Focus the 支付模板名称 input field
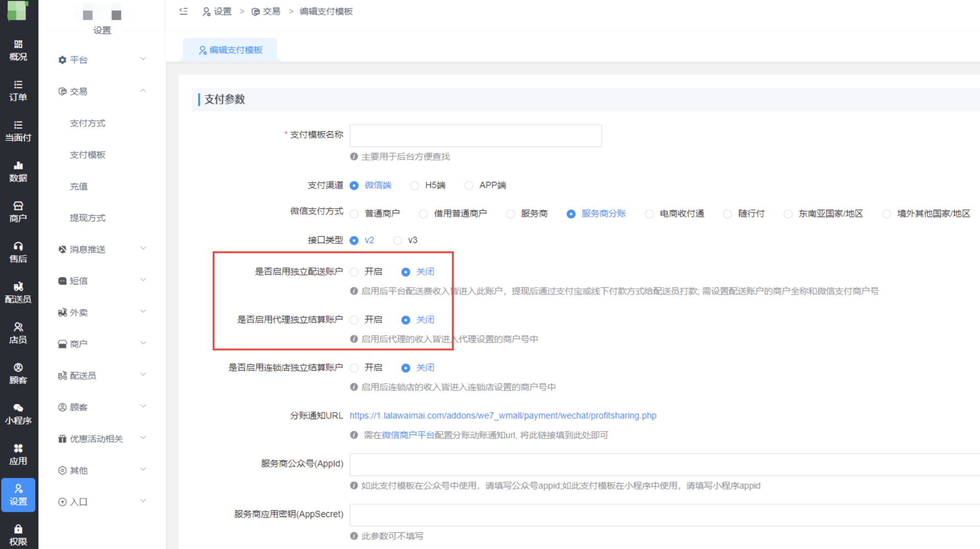The height and width of the screenshot is (549, 980). (476, 136)
